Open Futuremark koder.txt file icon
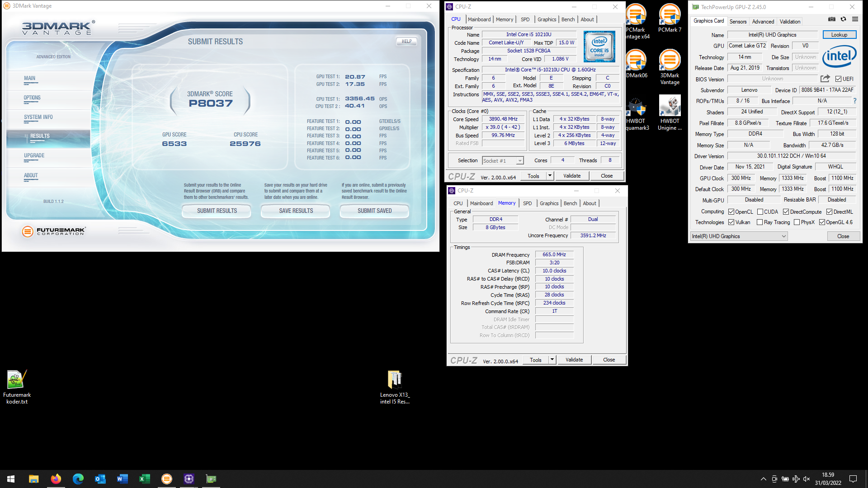 (17, 387)
